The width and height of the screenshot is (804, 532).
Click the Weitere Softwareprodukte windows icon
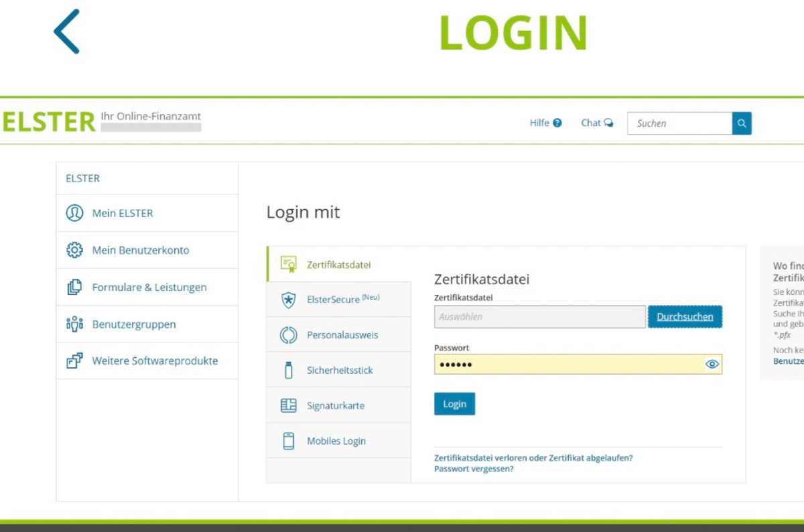[74, 360]
